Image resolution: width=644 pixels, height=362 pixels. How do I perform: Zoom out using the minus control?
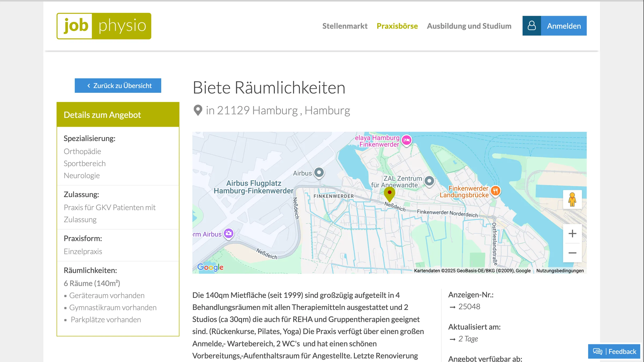point(572,252)
